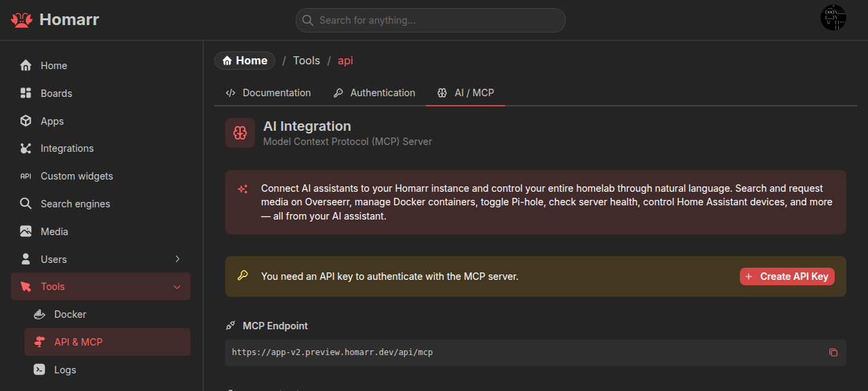
Task: Click the Search engines magnifier icon
Action: (26, 203)
